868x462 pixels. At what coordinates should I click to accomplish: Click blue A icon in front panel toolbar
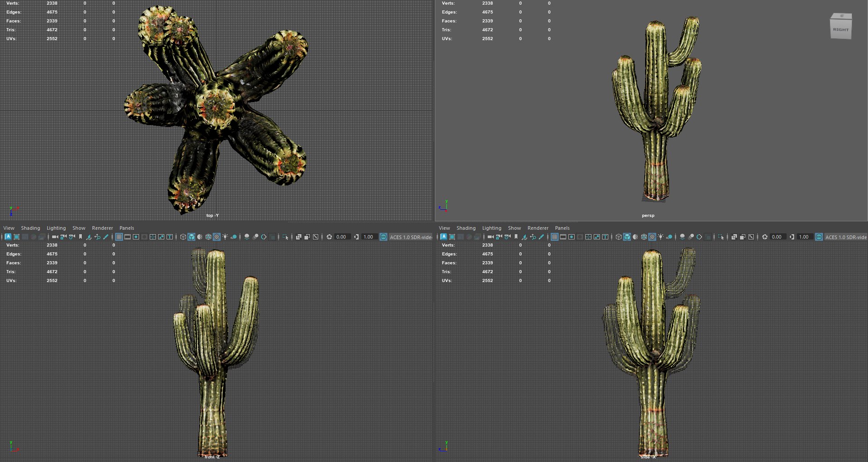[8, 237]
